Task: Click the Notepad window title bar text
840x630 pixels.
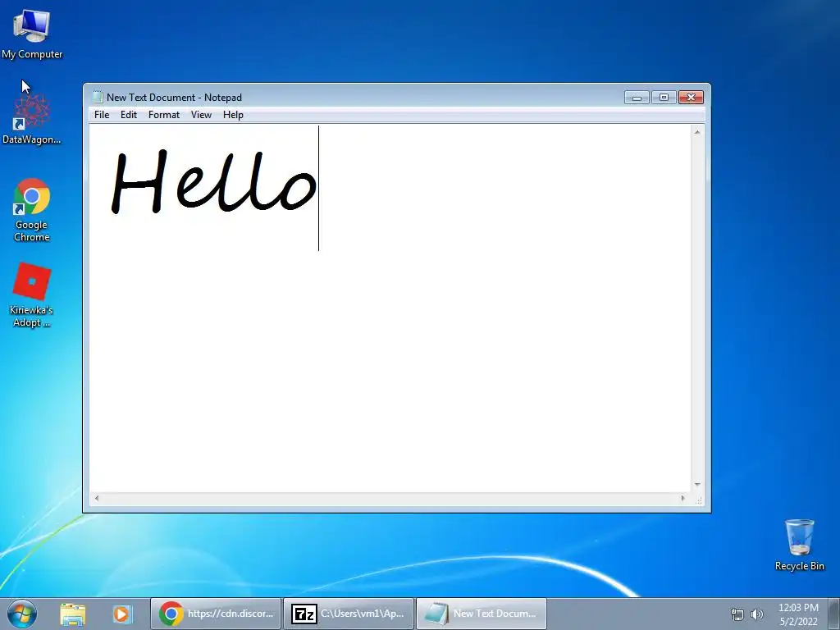Action: click(x=174, y=98)
